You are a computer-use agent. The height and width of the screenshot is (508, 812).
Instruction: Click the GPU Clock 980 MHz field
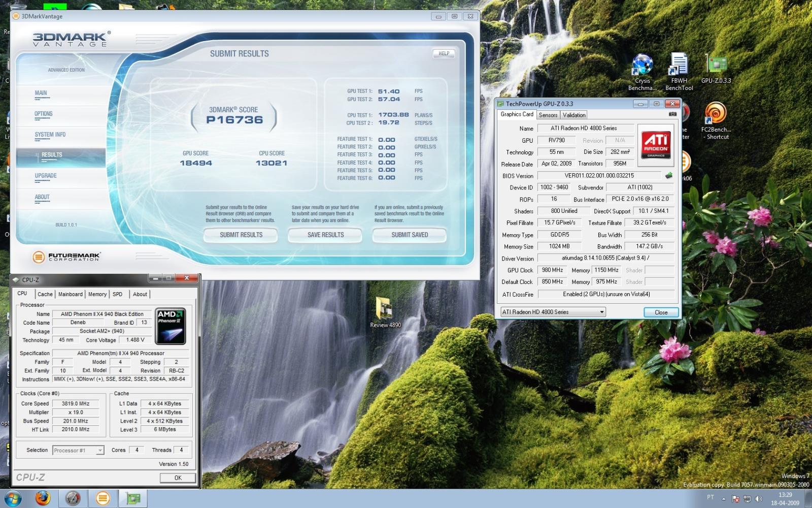pos(552,270)
